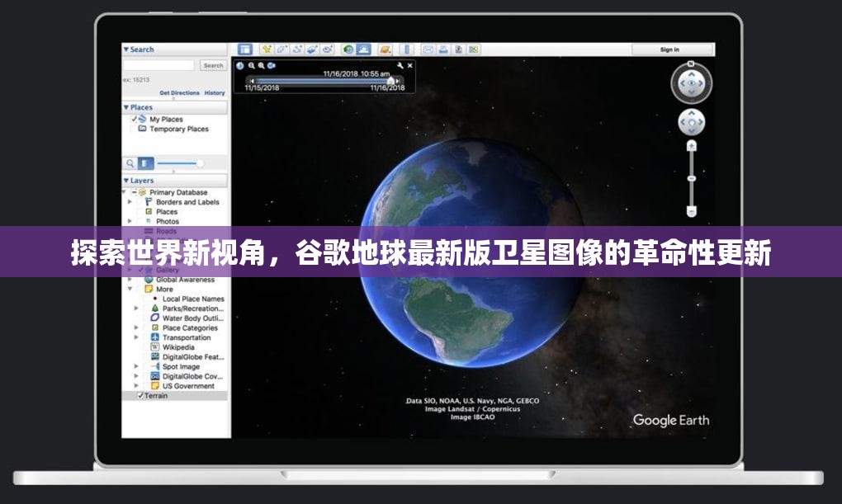Click the Email envelope icon
The width and height of the screenshot is (842, 504).
[428, 49]
